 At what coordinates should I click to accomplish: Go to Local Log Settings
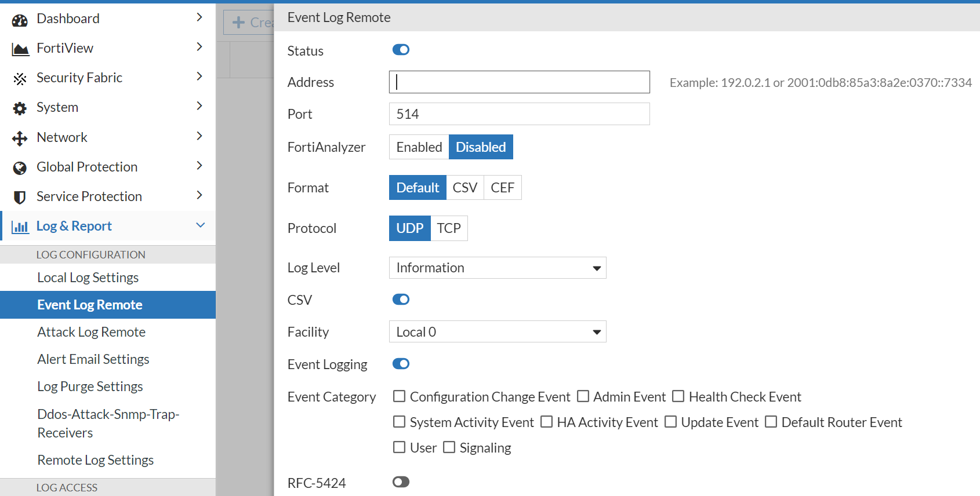point(88,278)
